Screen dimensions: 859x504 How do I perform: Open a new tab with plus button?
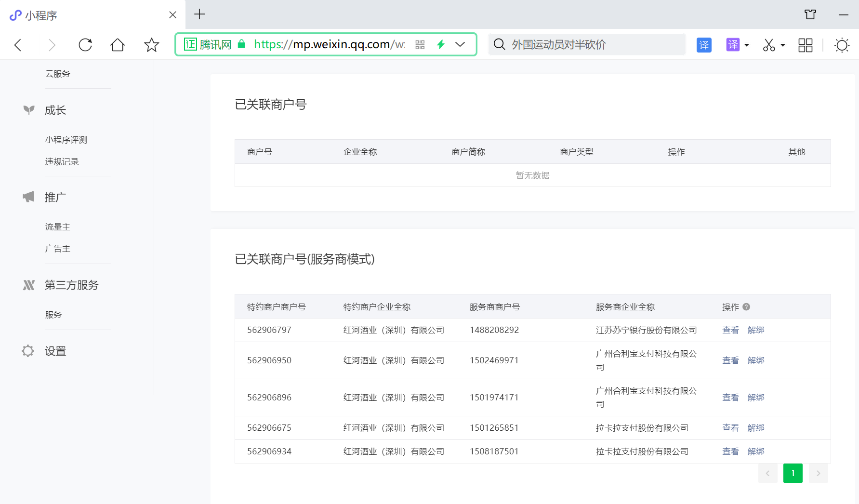coord(199,14)
